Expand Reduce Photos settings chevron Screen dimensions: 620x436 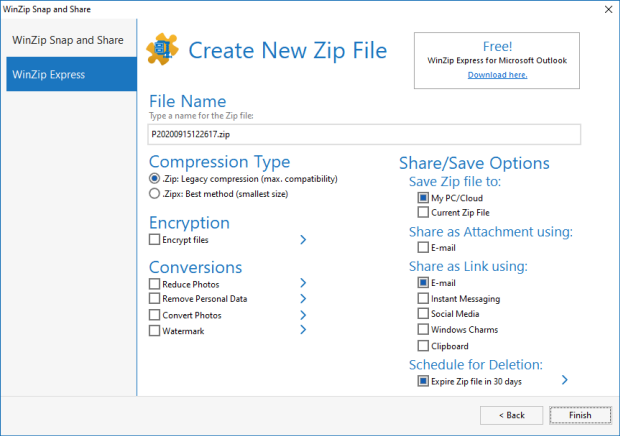[x=303, y=283]
